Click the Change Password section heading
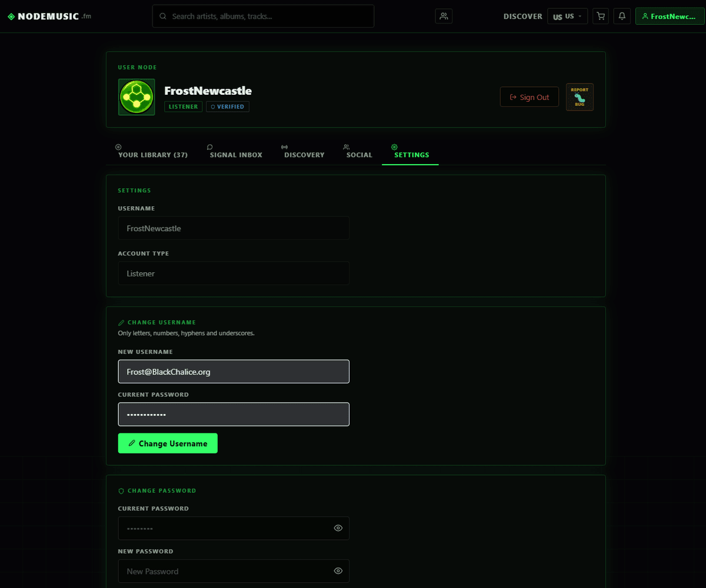This screenshot has height=588, width=706. point(157,490)
